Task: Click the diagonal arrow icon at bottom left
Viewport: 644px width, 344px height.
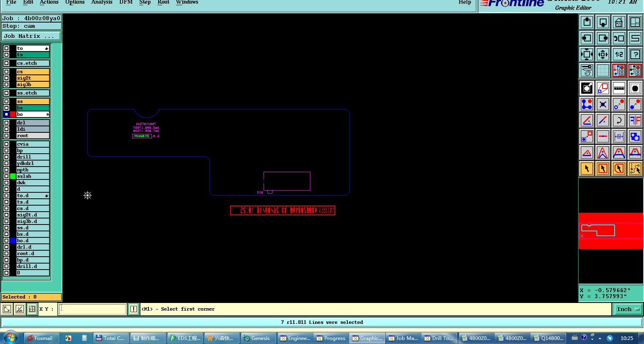Action: pyautogui.click(x=7, y=309)
